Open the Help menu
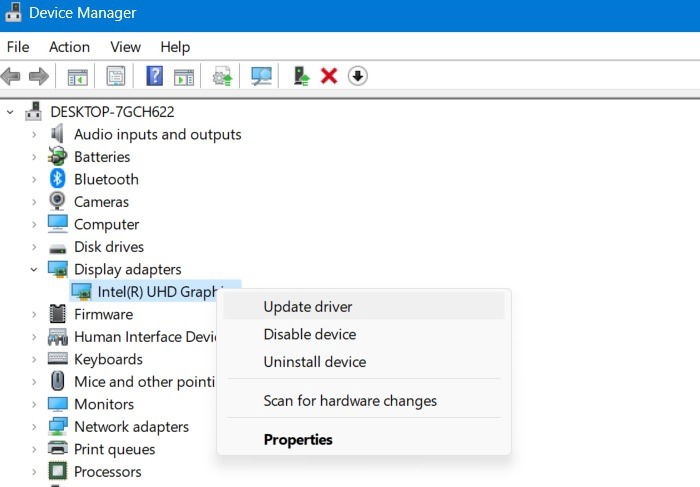 click(x=175, y=47)
